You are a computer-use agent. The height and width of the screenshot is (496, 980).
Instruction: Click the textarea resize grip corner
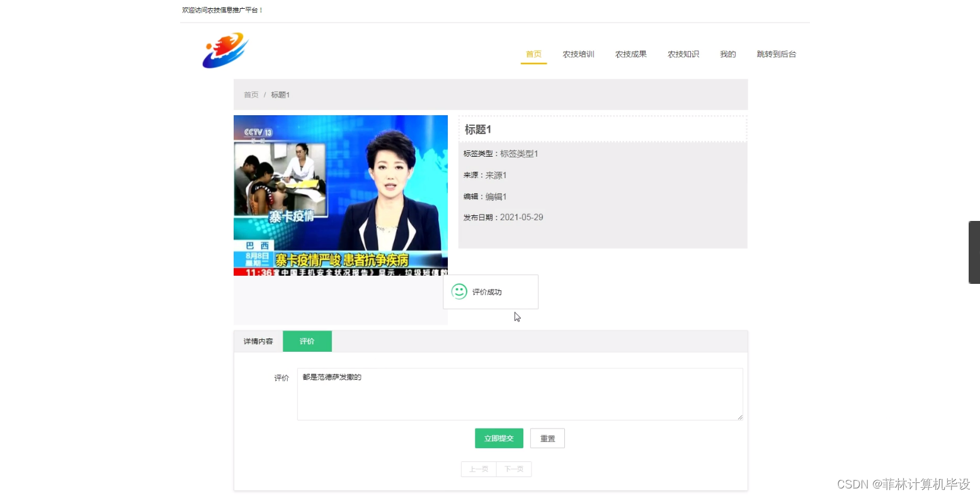pos(740,417)
